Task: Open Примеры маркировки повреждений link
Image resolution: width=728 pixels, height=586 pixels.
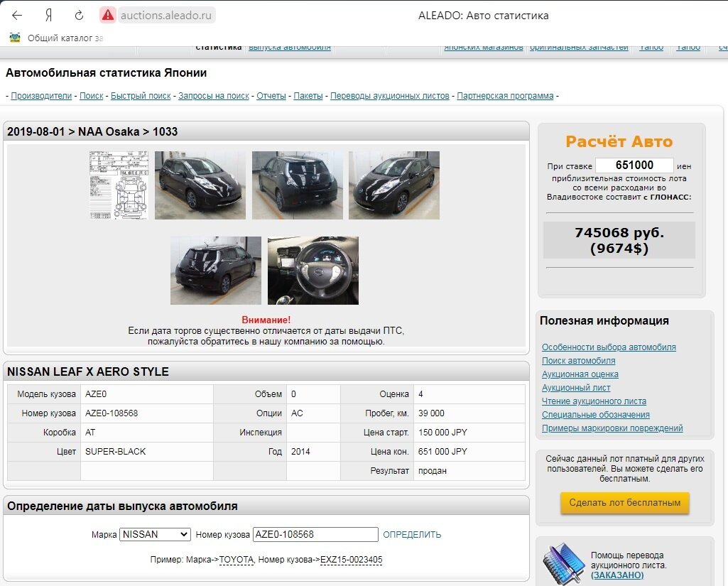Action: coord(612,428)
